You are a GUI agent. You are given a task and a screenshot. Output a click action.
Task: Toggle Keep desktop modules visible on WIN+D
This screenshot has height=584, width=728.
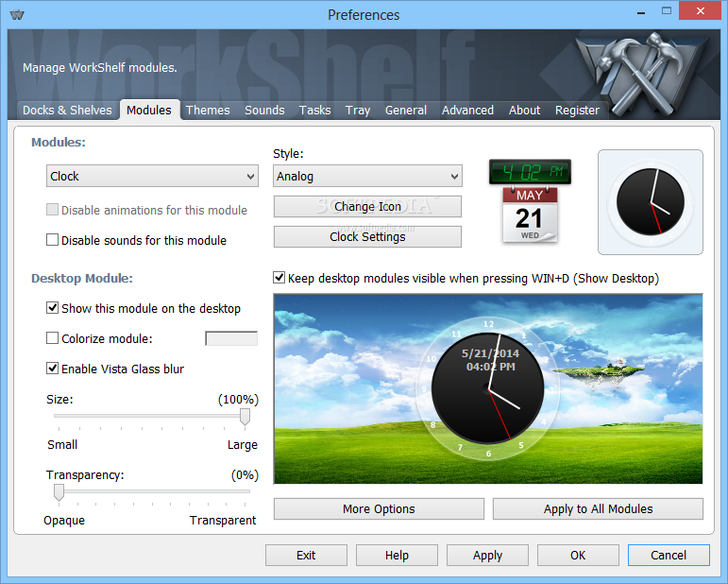[x=279, y=278]
